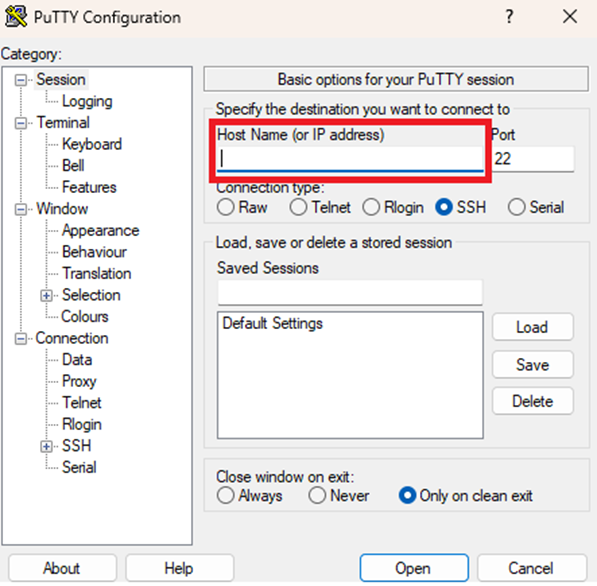Collapse the Session tree node
The image size is (597, 586).
click(x=21, y=80)
